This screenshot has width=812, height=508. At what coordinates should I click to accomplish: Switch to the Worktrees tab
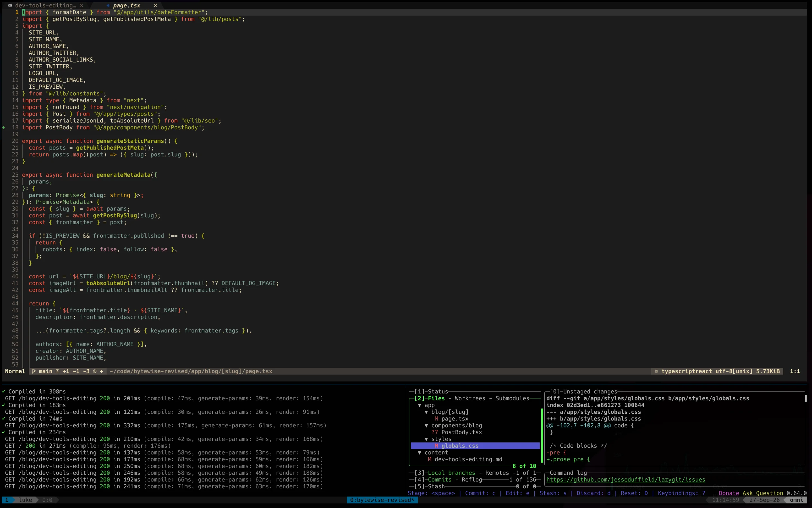click(x=470, y=398)
